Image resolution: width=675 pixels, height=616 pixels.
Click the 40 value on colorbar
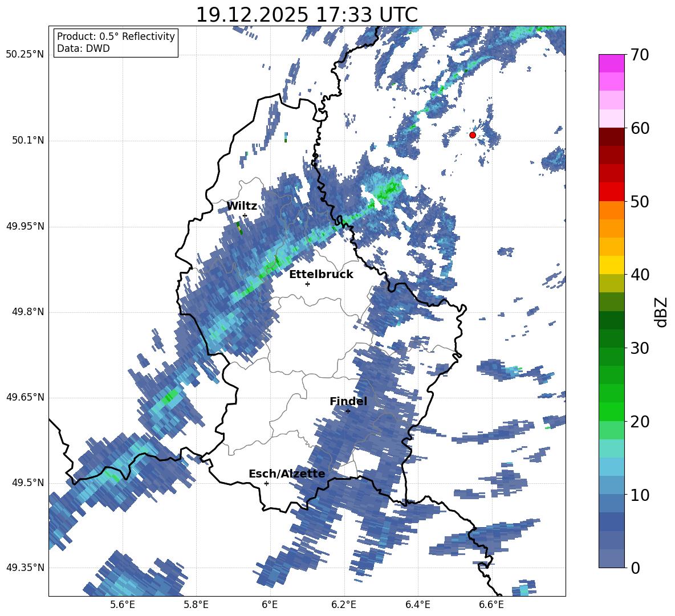click(x=640, y=275)
